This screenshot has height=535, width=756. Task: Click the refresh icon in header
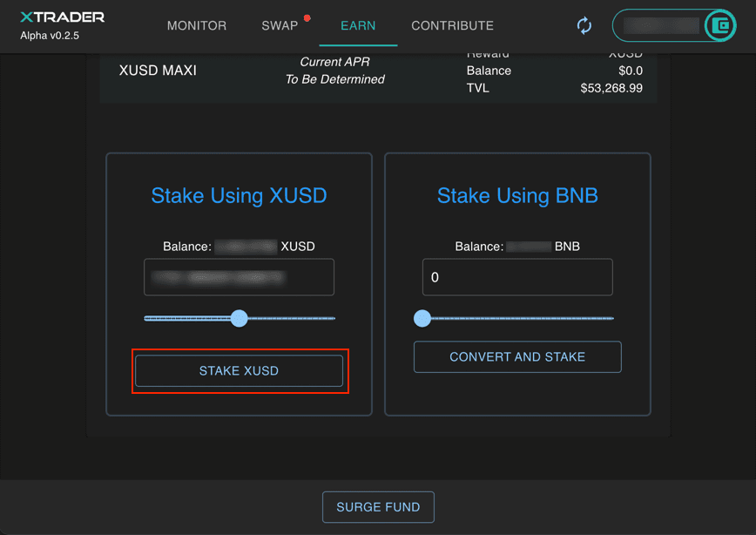(x=584, y=26)
